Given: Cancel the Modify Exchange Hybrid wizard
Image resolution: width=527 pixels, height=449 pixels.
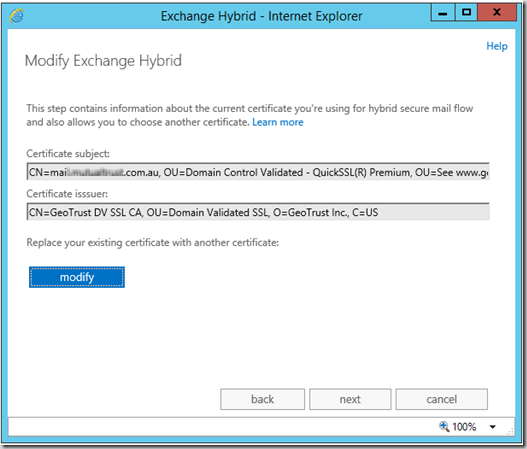Looking at the screenshot, I should [x=442, y=399].
